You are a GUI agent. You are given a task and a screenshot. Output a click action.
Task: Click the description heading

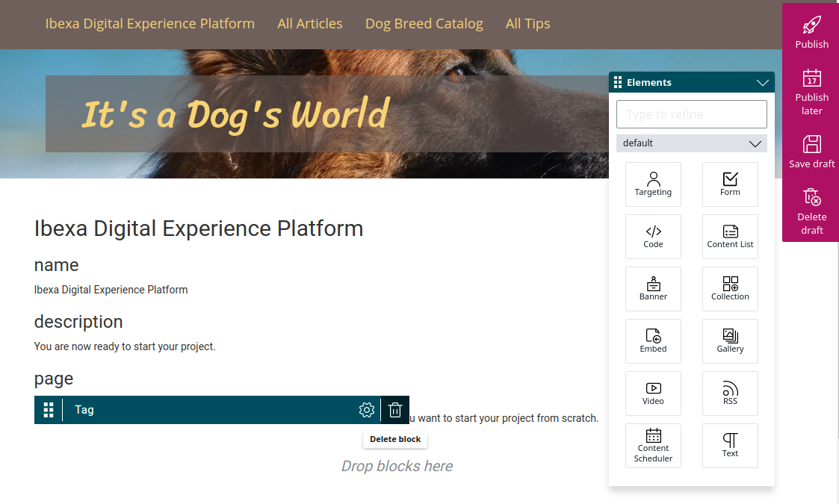[78, 322]
